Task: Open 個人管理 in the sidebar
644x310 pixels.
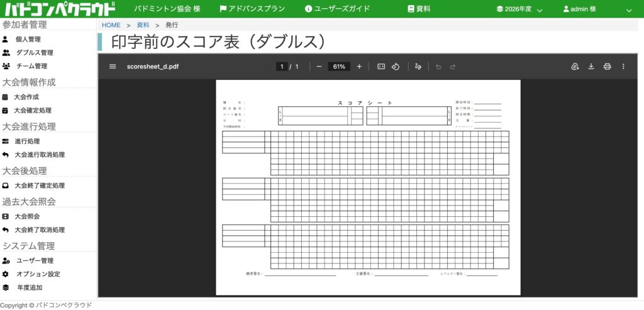Action: pyautogui.click(x=28, y=40)
